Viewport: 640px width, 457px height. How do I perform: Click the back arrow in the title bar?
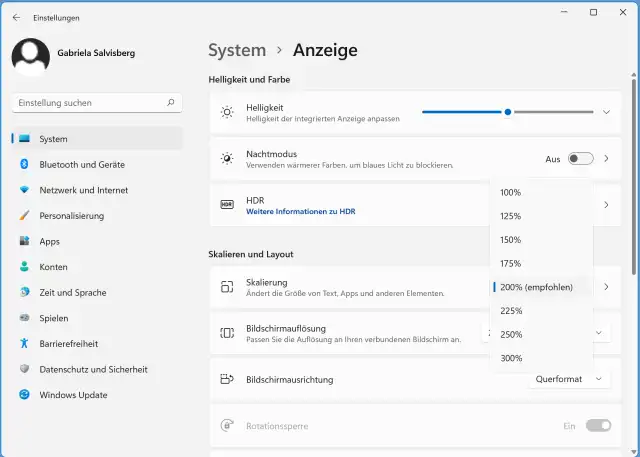tap(16, 17)
